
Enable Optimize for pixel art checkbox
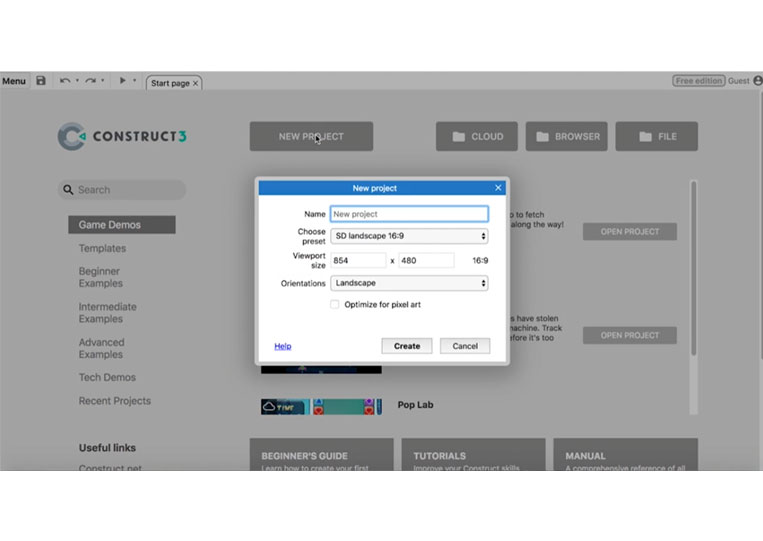pyautogui.click(x=335, y=305)
